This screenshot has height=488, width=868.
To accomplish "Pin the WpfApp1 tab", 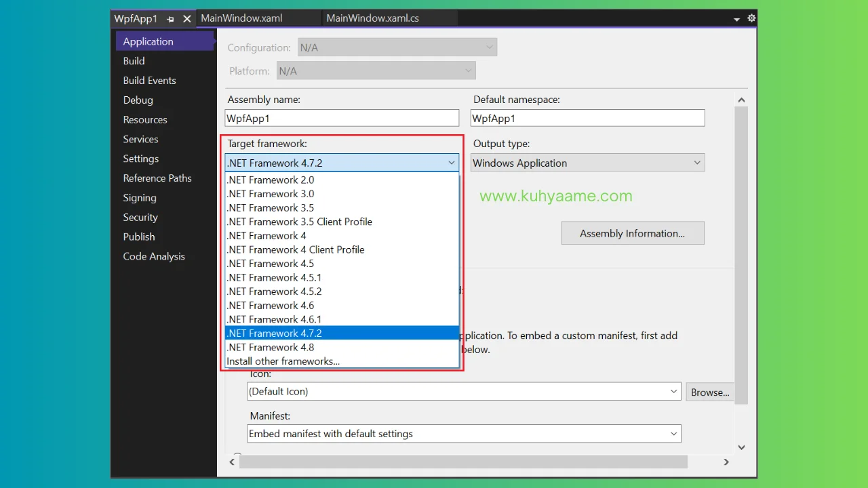I will 170,19.
